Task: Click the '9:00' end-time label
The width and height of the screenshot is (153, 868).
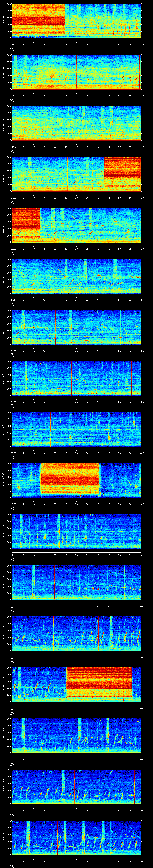Action: pos(141,402)
